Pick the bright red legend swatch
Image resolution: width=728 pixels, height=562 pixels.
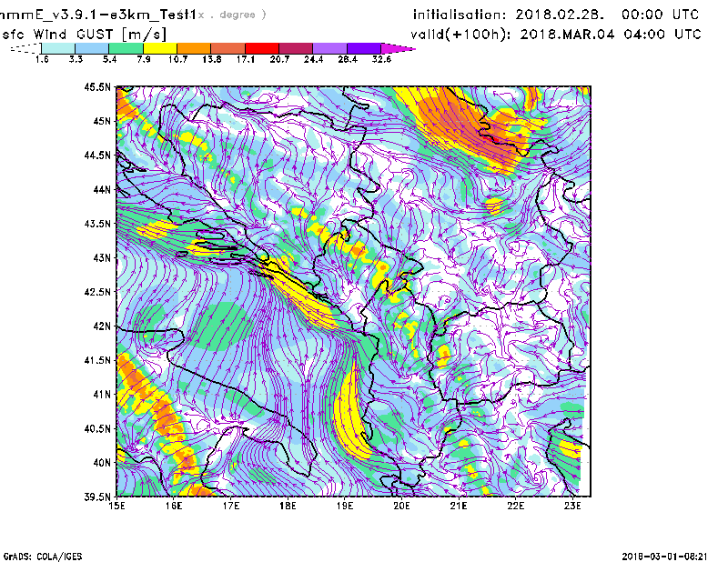[262, 48]
